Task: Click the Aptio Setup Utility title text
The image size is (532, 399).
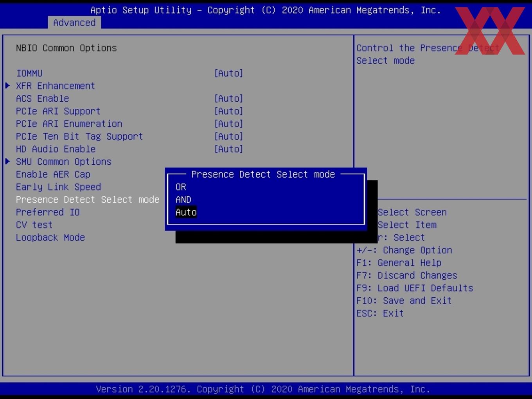Action: point(266,10)
